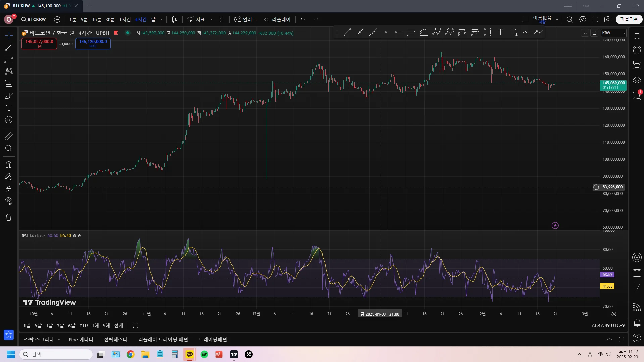
Task: Open the KRW currency dropdown
Action: (x=613, y=33)
